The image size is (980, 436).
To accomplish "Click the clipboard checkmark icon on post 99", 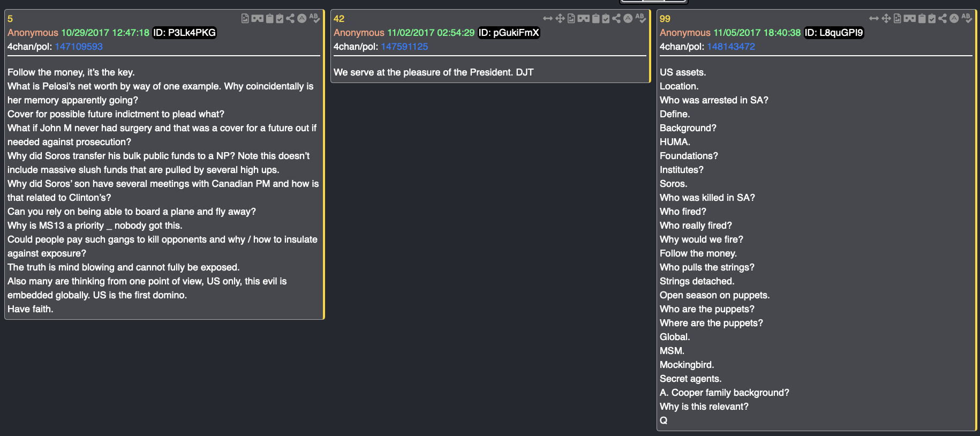I will (x=932, y=18).
